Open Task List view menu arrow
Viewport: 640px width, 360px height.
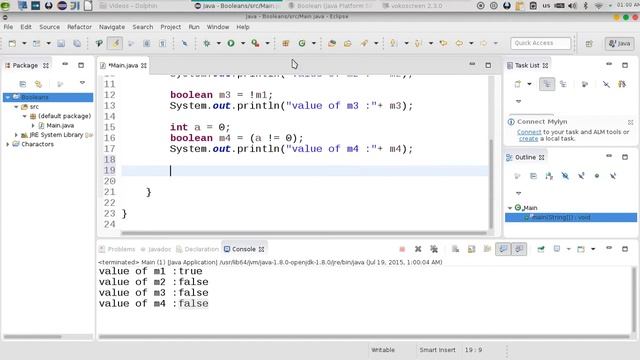tap(519, 101)
